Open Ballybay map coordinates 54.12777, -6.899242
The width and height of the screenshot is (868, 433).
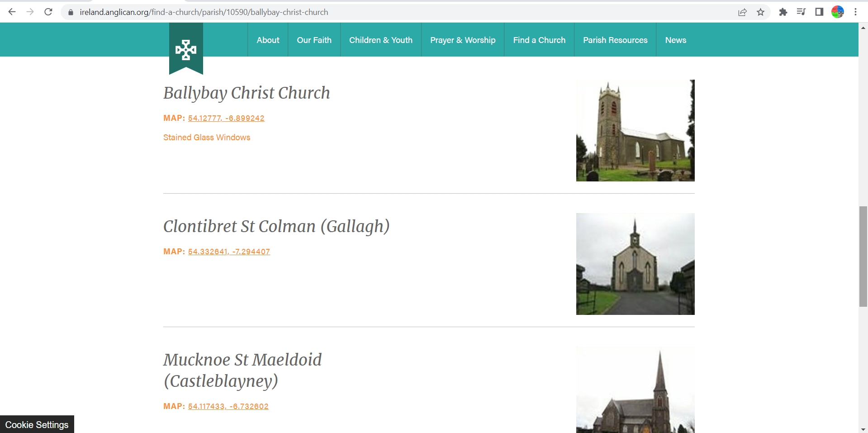pos(226,118)
